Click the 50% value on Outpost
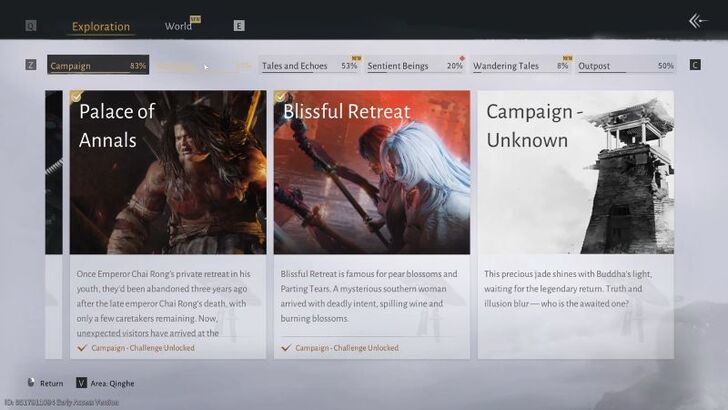This screenshot has width=728, height=410. [x=666, y=66]
